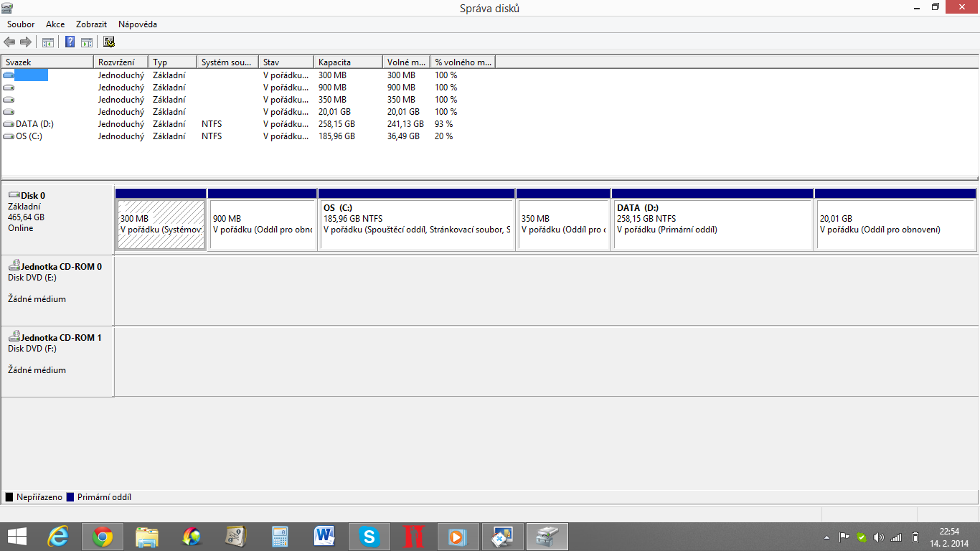This screenshot has width=980, height=551.
Task: Open the Windows Start button
Action: pos(17,537)
